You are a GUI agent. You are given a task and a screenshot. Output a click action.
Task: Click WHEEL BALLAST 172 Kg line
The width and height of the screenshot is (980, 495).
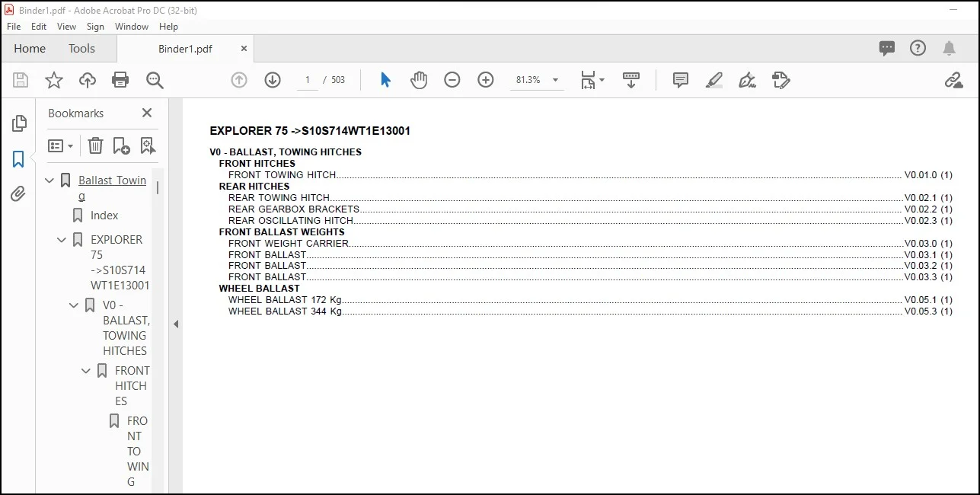589,299
